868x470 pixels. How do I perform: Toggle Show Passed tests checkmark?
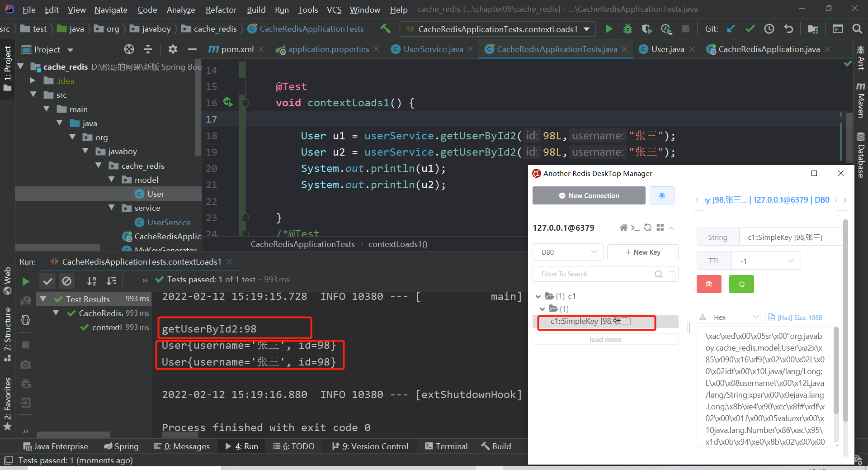click(x=47, y=281)
